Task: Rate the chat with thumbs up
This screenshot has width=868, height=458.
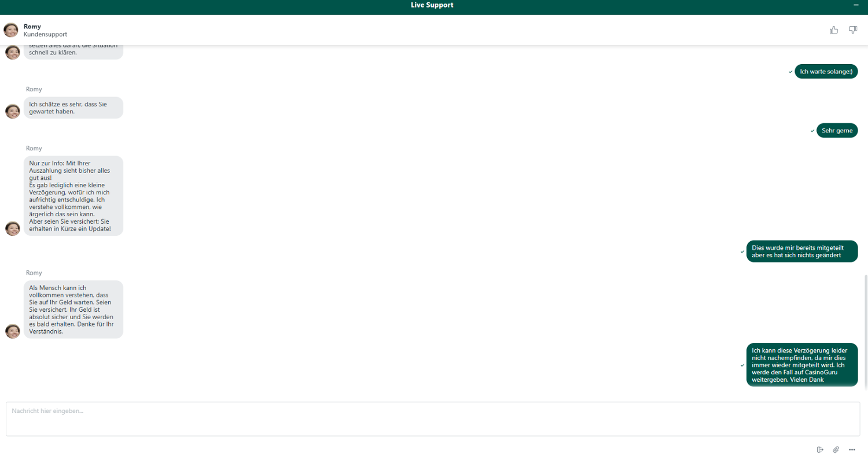Action: click(833, 30)
